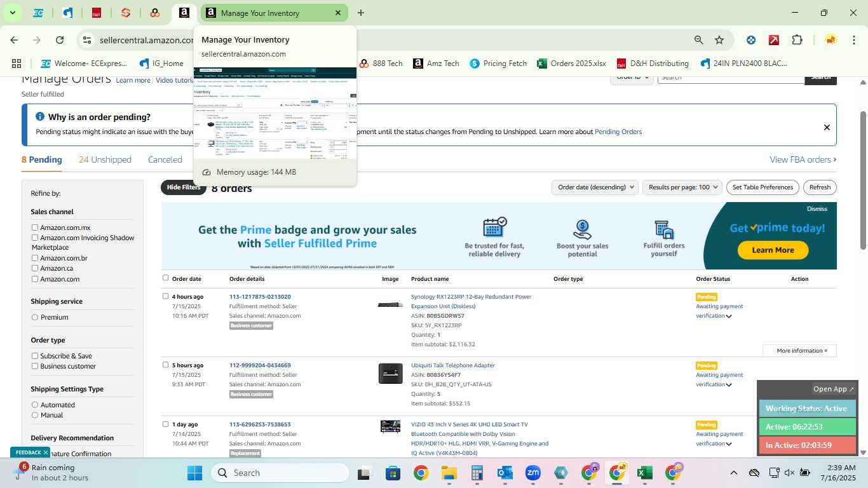Open the D&H Distributing bookmark
868x488 pixels.
pos(652,64)
